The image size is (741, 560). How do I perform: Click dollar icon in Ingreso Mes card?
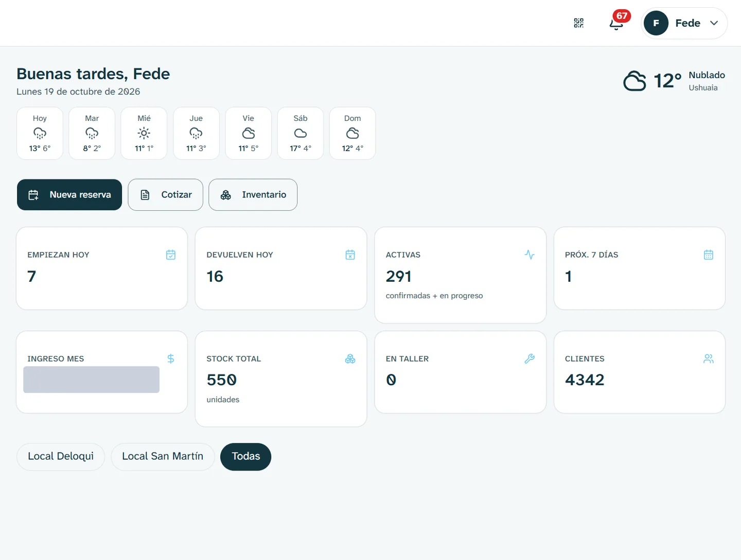pyautogui.click(x=171, y=358)
